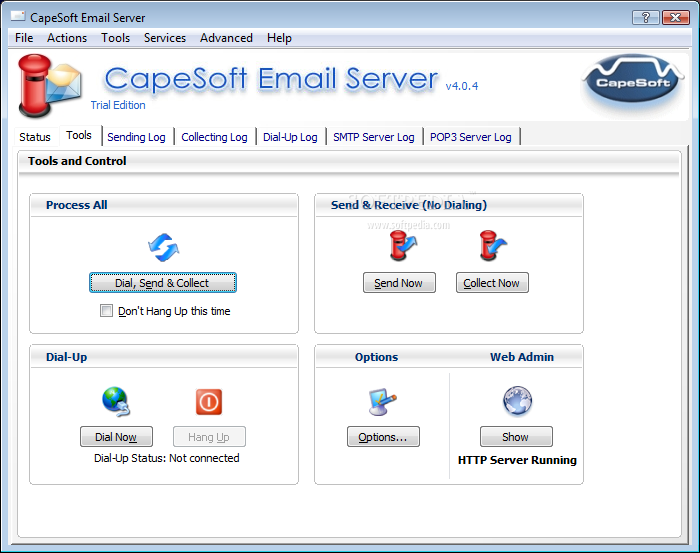Viewport: 700px width, 553px height.
Task: Click the red power icon above Hang Up
Action: 208,402
